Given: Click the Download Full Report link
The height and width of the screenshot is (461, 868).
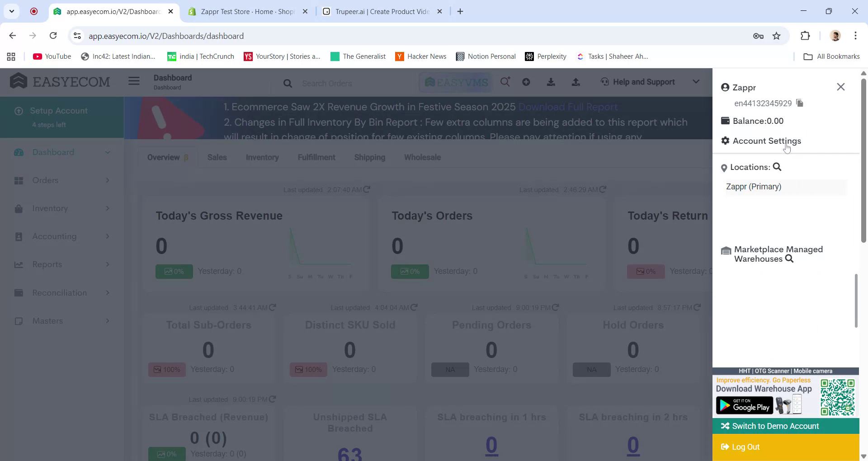Looking at the screenshot, I should tap(568, 107).
